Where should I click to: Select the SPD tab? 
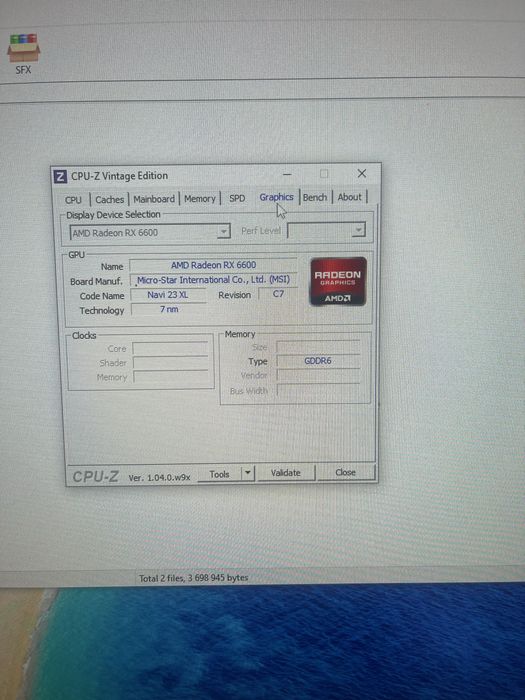[x=237, y=198]
